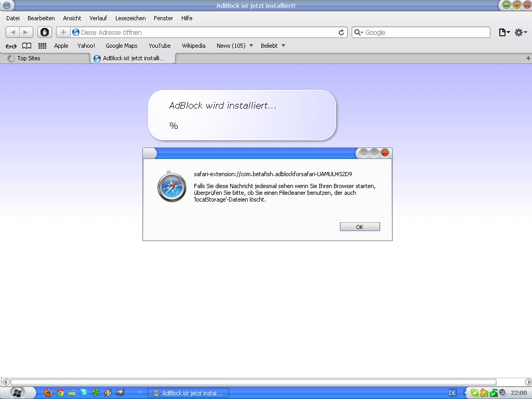Launch Google Chrome from the taskbar
The height and width of the screenshot is (399, 532).
coord(60,393)
